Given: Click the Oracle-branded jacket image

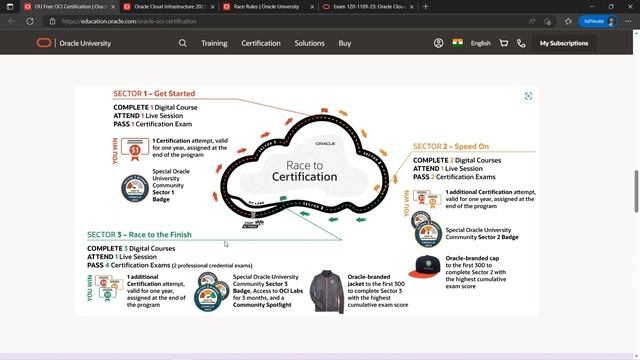Looking at the screenshot, I should click(326, 291).
